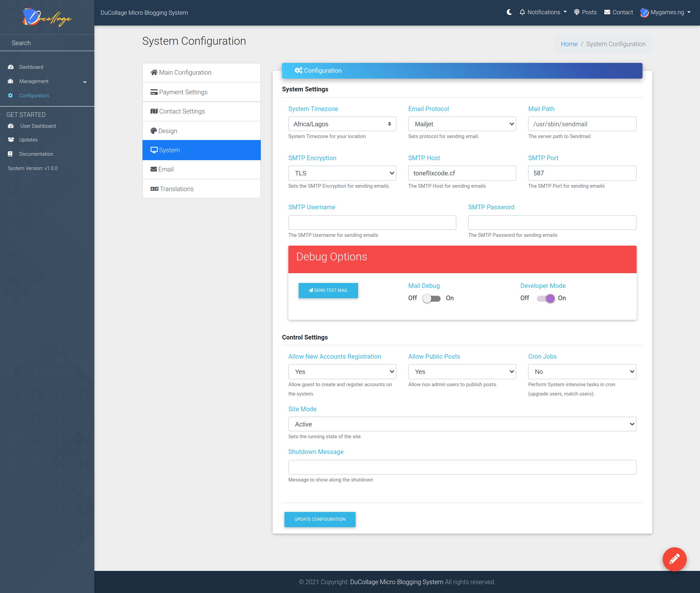Enable the Mail Debug switch
This screenshot has width=700, height=593.
pos(432,298)
